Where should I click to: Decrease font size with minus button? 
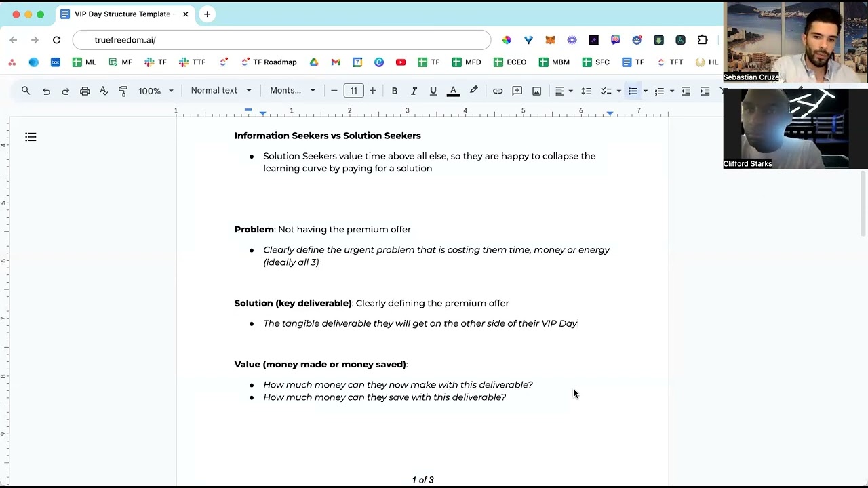click(x=334, y=91)
